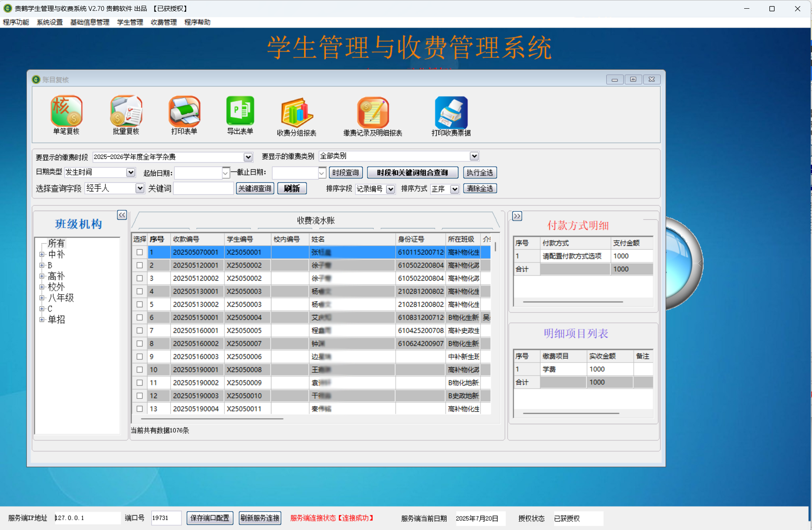
Task: Open the 收费管理 menu
Action: (x=163, y=22)
